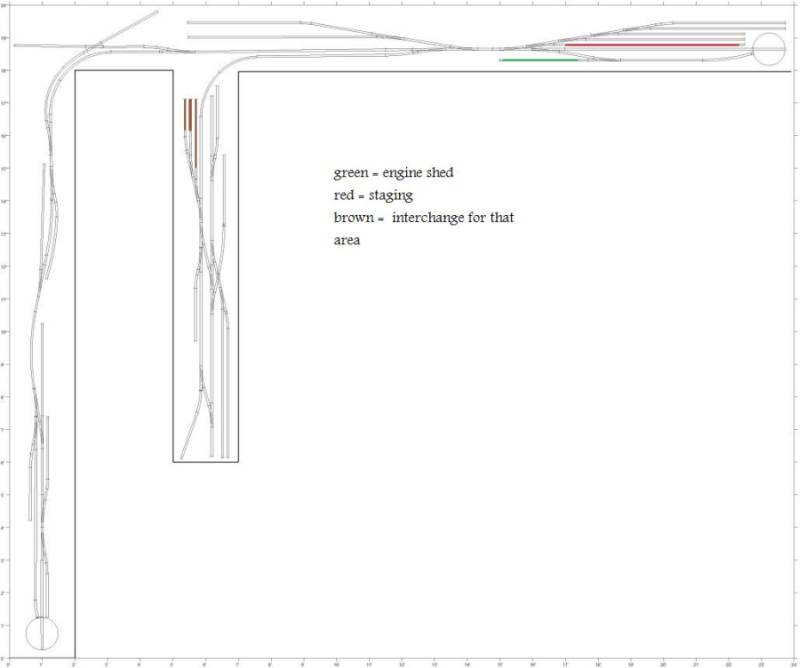Select the green engine shed track
Screen dimensions: 800x668
point(539,60)
